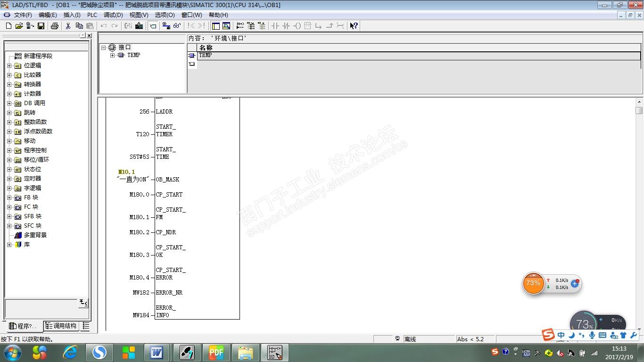Download block to PLC toolbar icon
This screenshot has height=362, width=644.
(139, 26)
